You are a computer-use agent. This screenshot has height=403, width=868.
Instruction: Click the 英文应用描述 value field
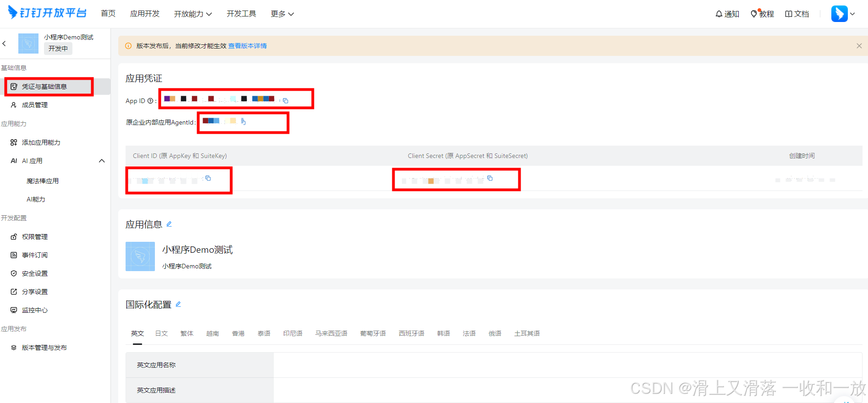pyautogui.click(x=568, y=390)
